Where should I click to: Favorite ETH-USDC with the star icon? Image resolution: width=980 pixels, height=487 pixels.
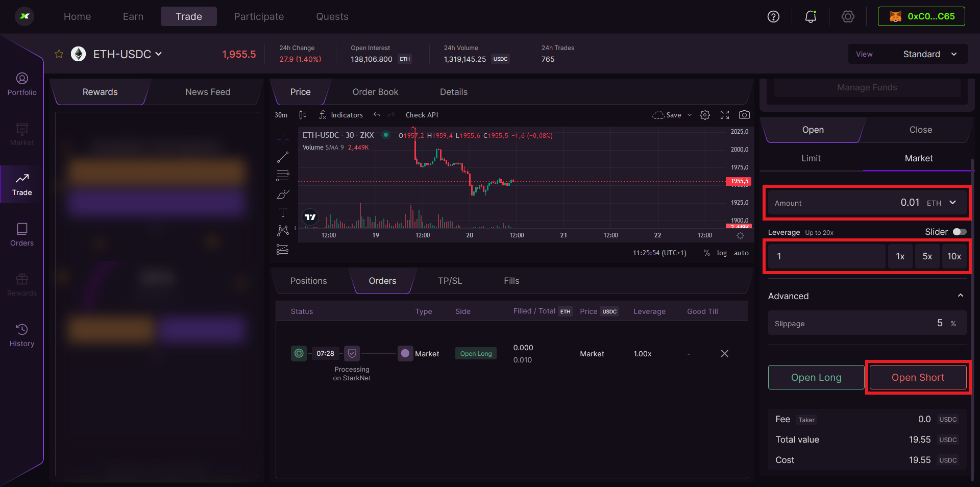59,54
